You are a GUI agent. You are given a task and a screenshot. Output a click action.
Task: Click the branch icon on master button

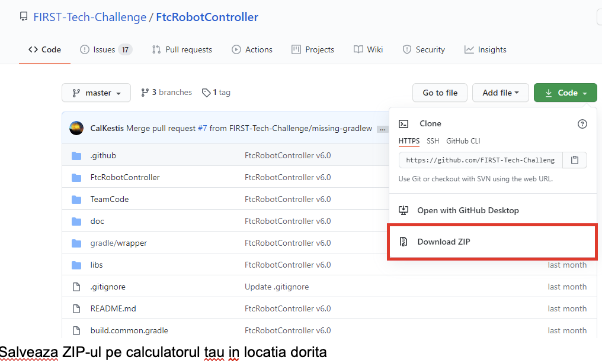tap(76, 93)
